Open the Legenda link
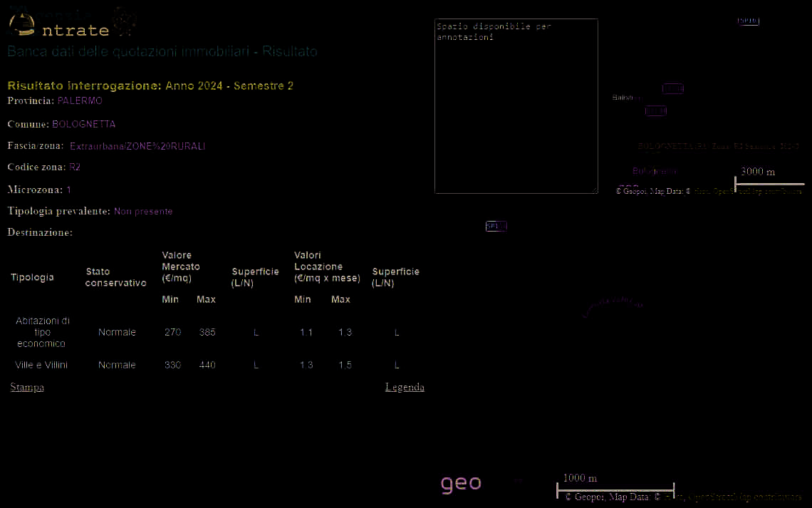The width and height of the screenshot is (812, 508). (405, 387)
